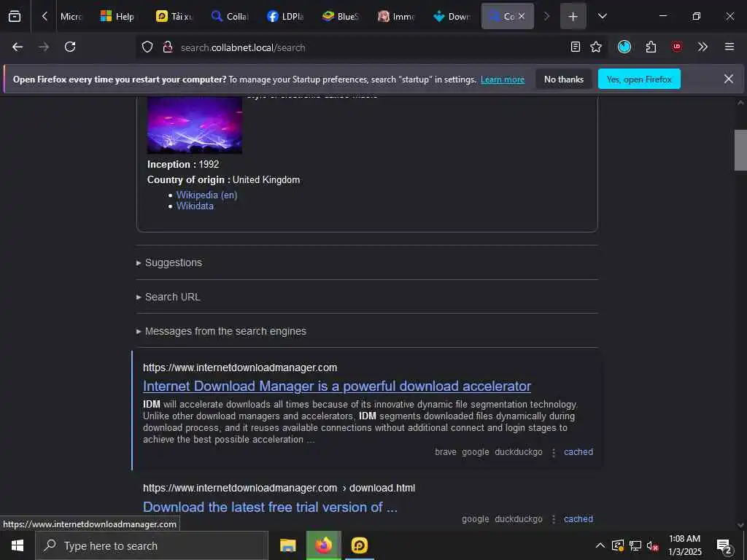
Task: Switch to the BlueS tab
Action: (x=340, y=16)
